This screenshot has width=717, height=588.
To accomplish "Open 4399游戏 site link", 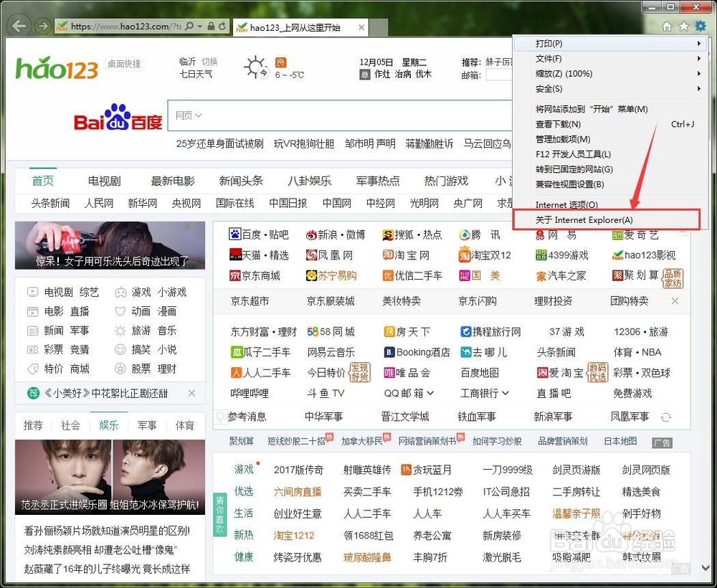I will point(562,255).
